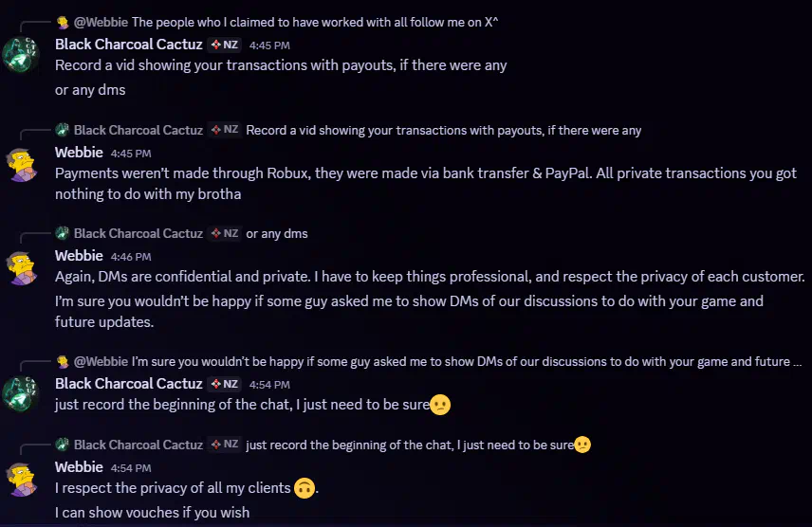Click the NZ server tag at 4:45 PM

(224, 45)
